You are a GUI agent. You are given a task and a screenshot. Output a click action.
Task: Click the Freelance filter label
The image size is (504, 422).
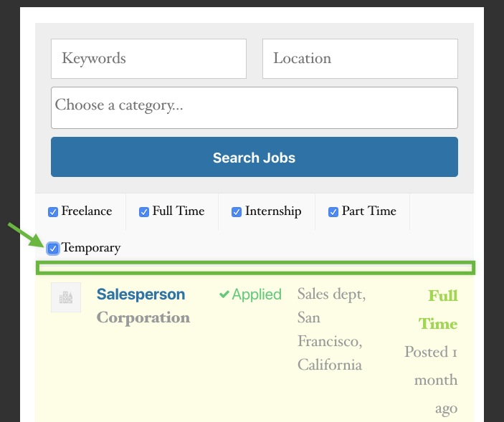(87, 211)
